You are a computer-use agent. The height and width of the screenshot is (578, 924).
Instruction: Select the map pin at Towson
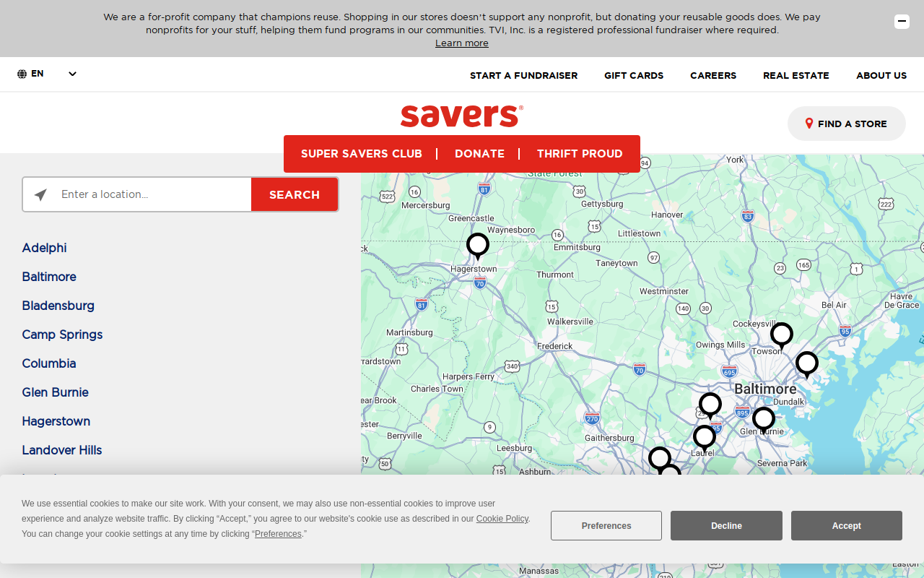coord(782,336)
